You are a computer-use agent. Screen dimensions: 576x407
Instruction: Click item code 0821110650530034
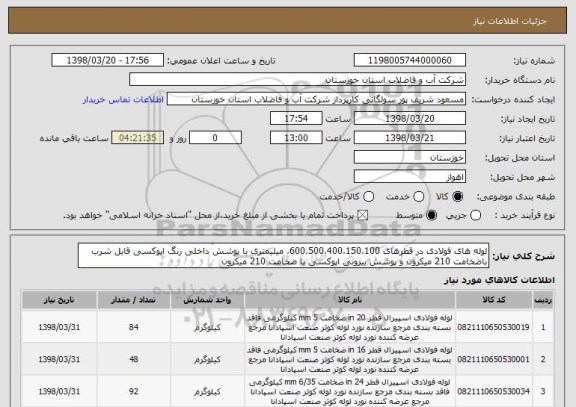[x=493, y=392]
